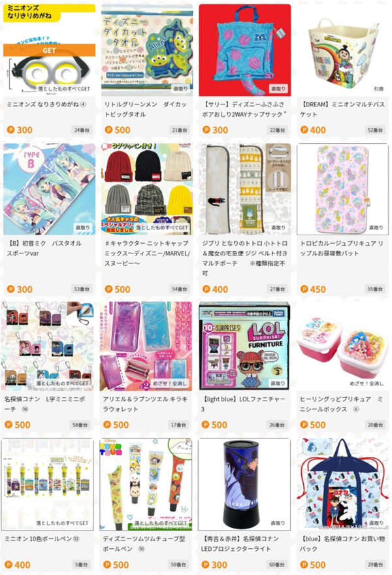Select the Sulley blue nap sack thumbnail
Viewport: 392px width, 575px height.
coord(244,50)
